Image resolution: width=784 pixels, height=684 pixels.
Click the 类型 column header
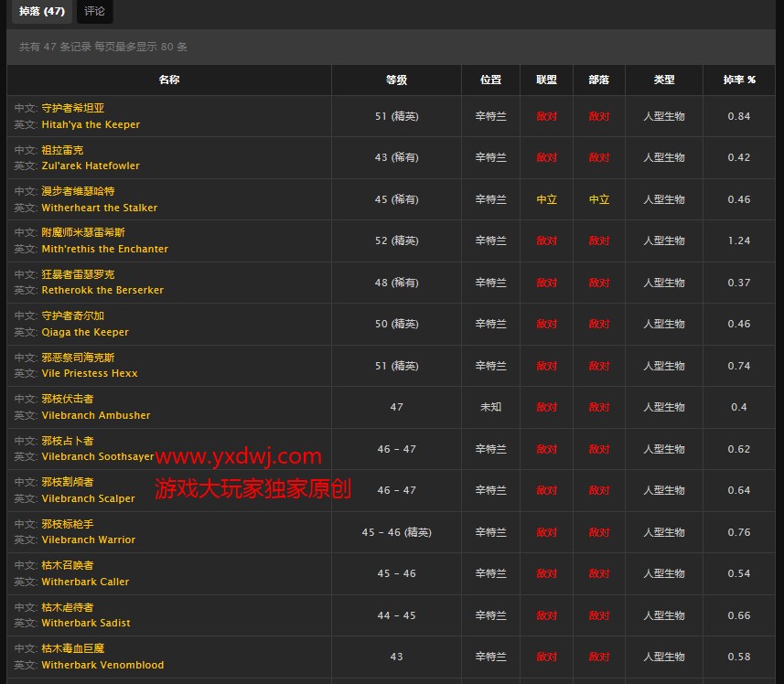[663, 80]
